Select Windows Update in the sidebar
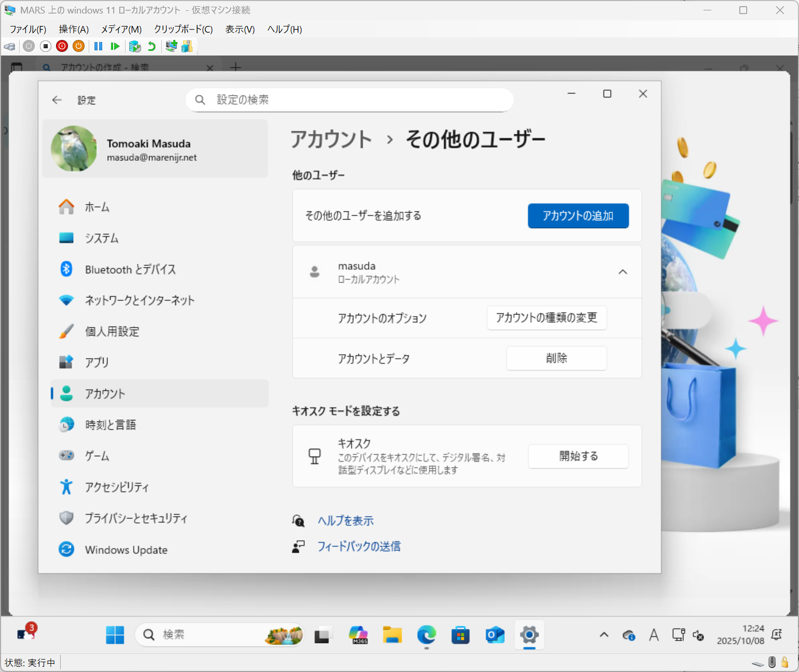The height and width of the screenshot is (672, 799). click(x=126, y=550)
